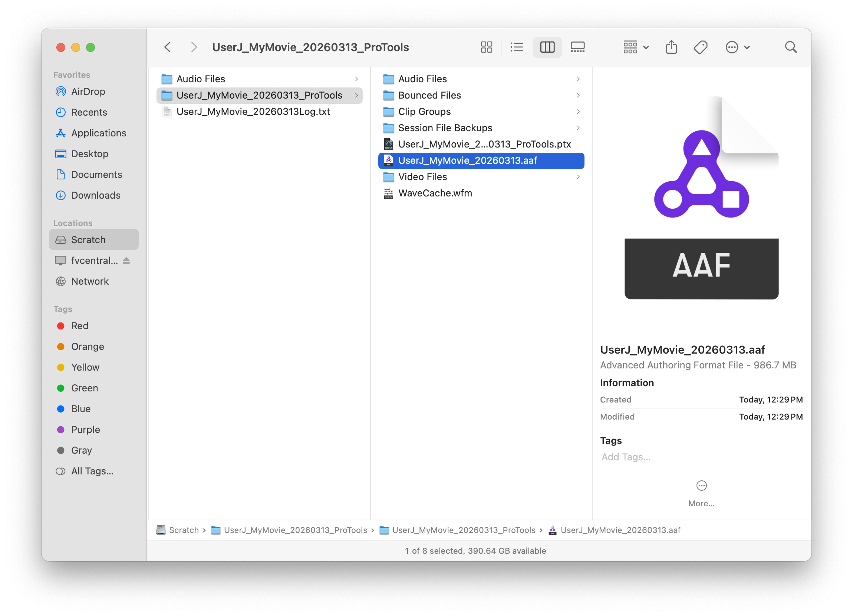Expand the Bounced Files folder chevron

[x=578, y=96]
